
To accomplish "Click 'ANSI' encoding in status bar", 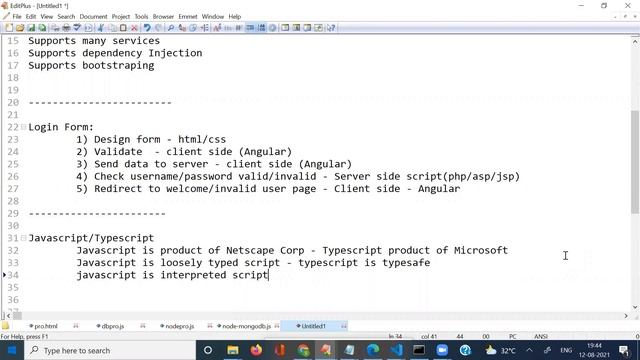I will [541, 337].
